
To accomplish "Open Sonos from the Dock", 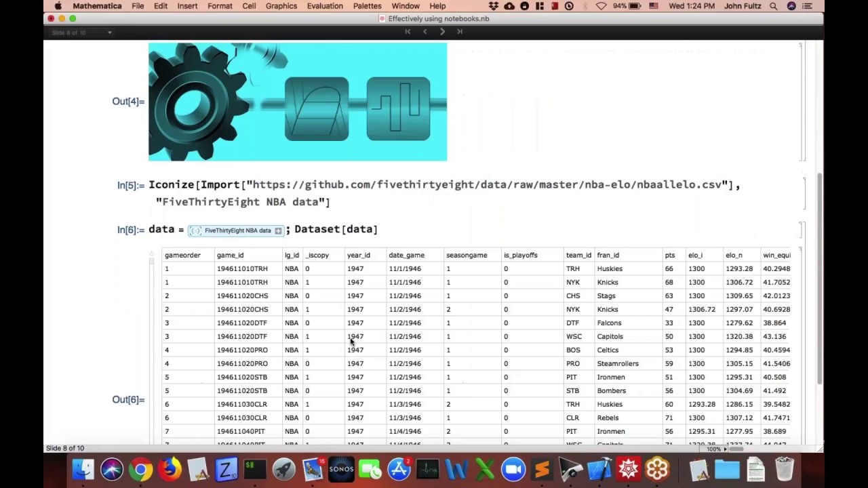I will point(341,469).
